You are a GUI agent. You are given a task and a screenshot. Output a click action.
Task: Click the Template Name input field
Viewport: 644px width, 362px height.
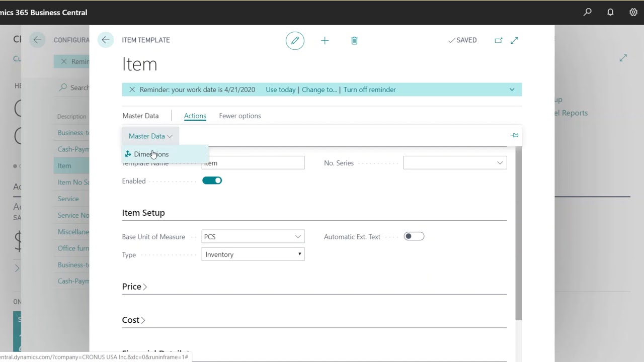click(x=253, y=163)
